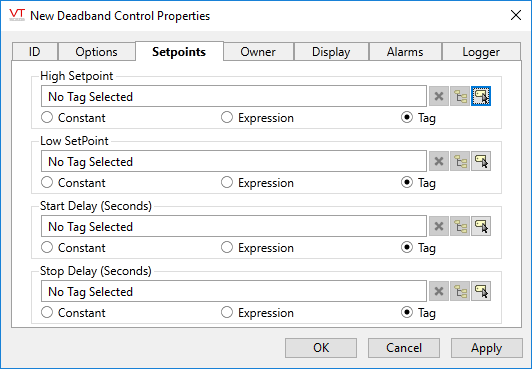
Task: Open the Alarms tab
Action: 405,52
